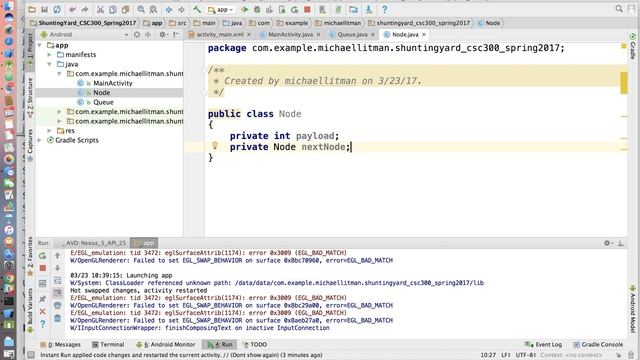Synchronize files with the refresh toolbar icon
This screenshot has height=360, width=640.
pyautogui.click(x=57, y=9)
